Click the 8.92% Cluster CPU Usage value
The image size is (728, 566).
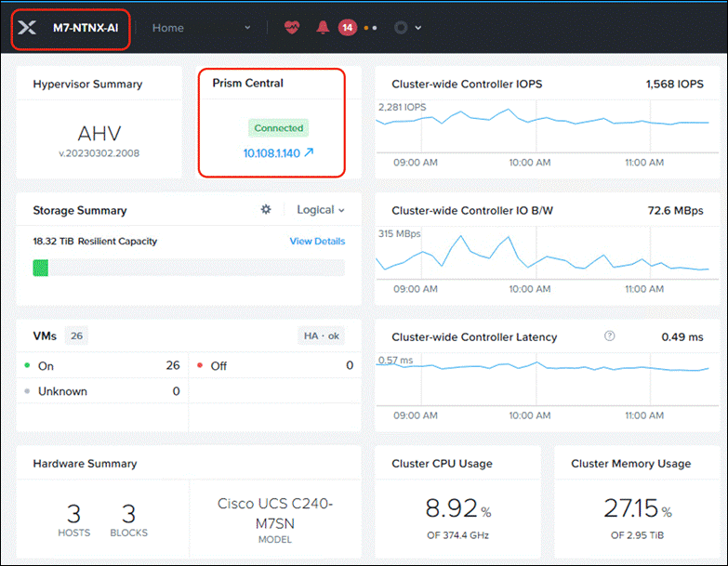click(x=458, y=508)
